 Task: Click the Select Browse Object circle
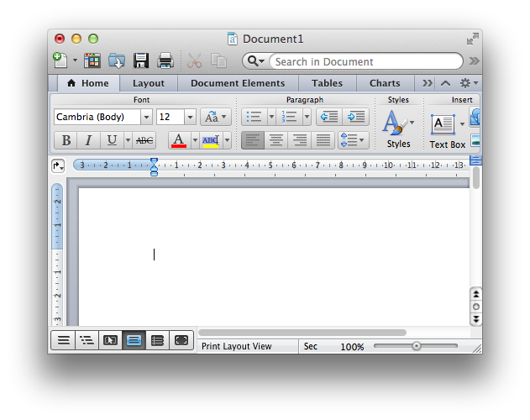point(476,307)
